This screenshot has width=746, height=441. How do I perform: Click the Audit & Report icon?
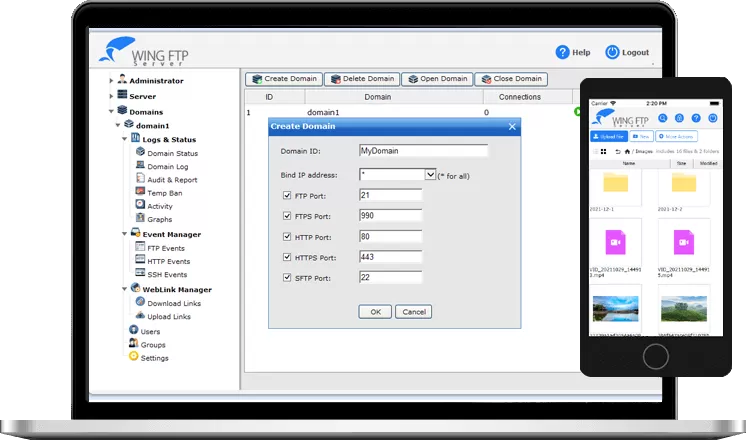point(140,178)
